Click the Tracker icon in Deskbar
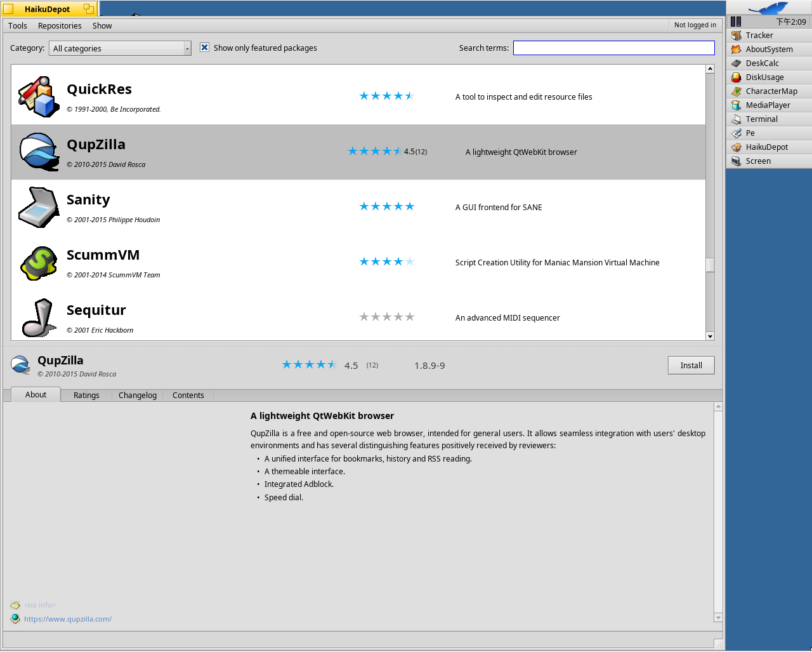The height and width of the screenshot is (652, 812). pyautogui.click(x=736, y=36)
